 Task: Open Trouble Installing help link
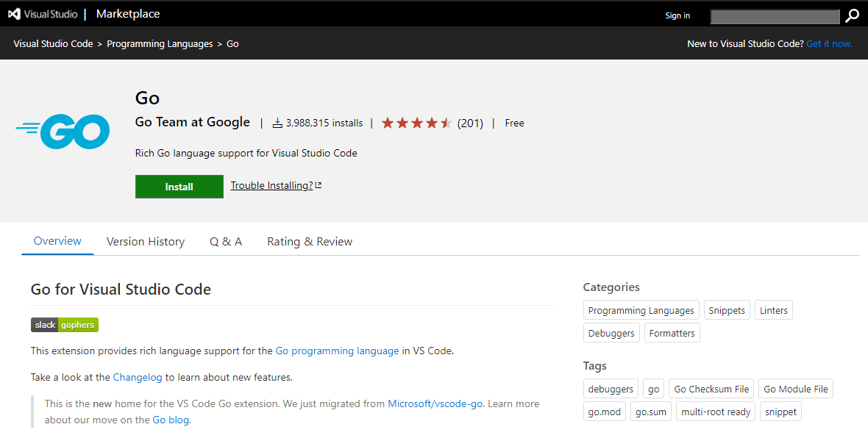pos(272,185)
